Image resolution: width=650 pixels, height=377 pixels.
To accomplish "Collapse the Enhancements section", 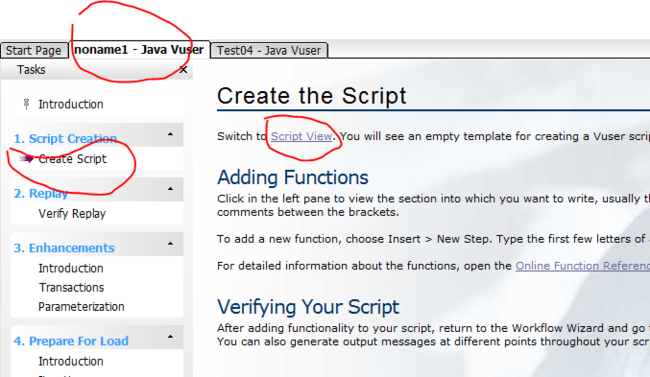I will tap(170, 244).
